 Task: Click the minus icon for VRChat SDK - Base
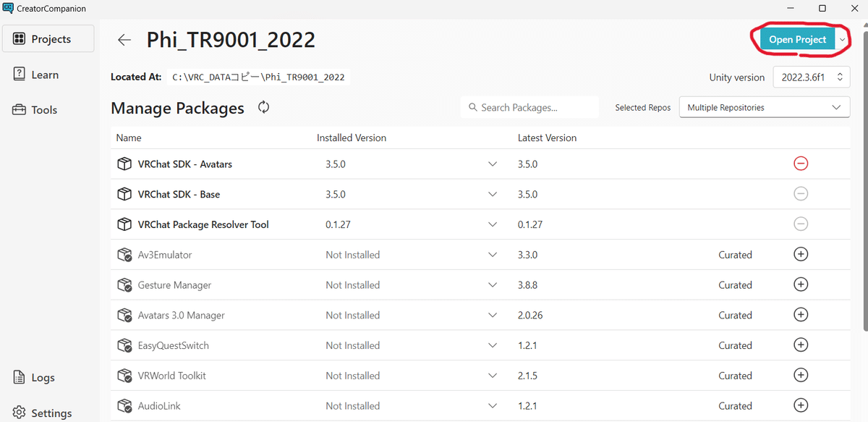click(x=801, y=194)
